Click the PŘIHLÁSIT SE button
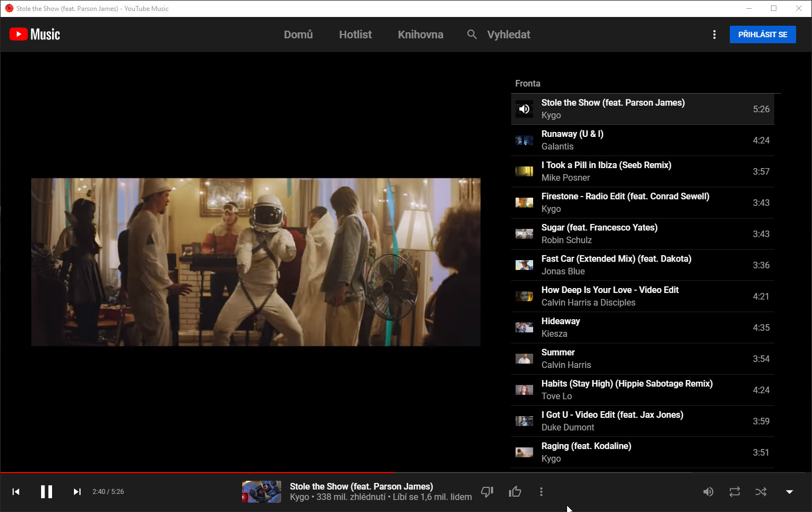This screenshot has height=512, width=812. (763, 34)
